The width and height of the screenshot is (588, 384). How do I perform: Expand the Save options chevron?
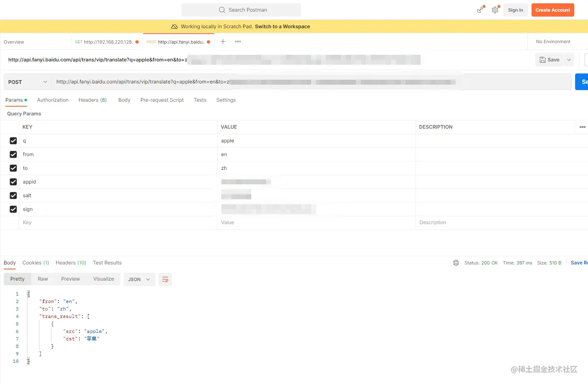tap(569, 60)
